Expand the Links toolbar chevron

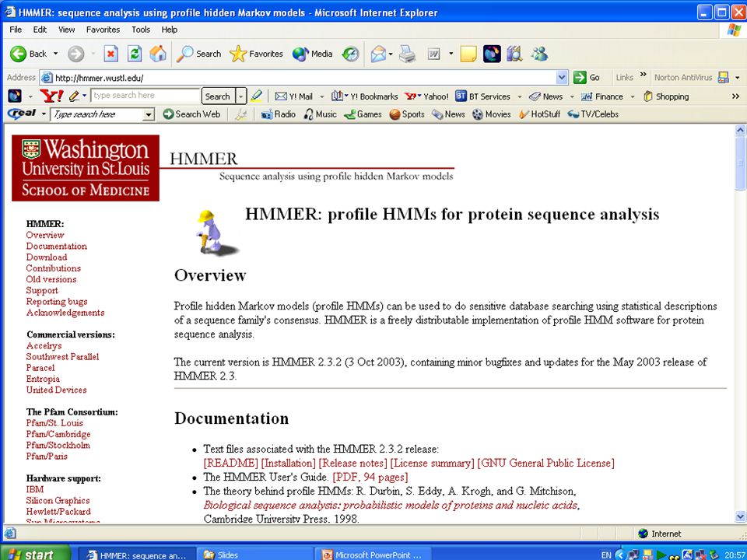(x=644, y=75)
